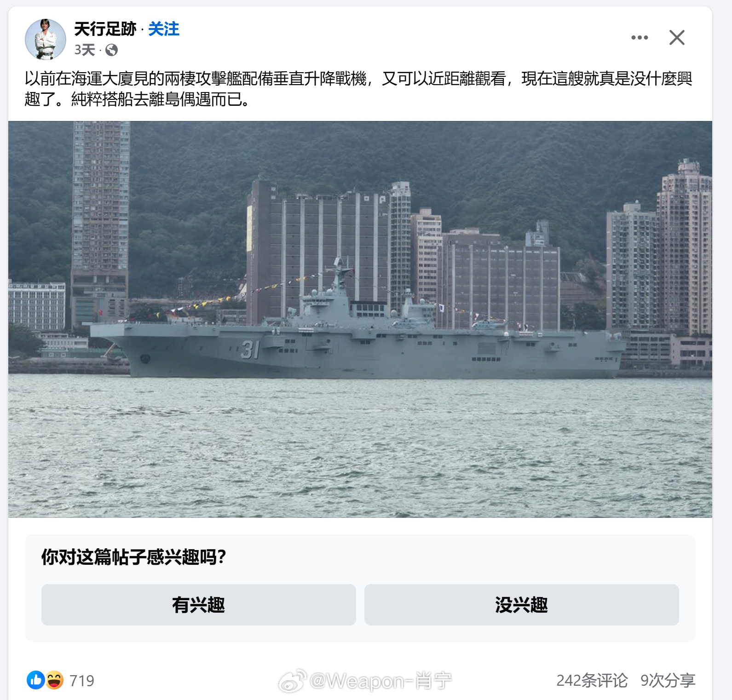Open the three-dot post options menu
Image resolution: width=732 pixels, height=700 pixels.
pyautogui.click(x=640, y=38)
